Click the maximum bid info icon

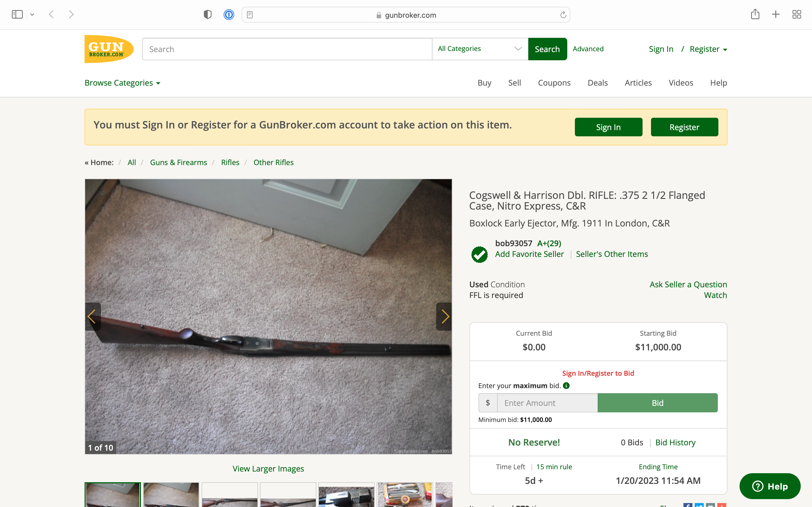(x=566, y=386)
